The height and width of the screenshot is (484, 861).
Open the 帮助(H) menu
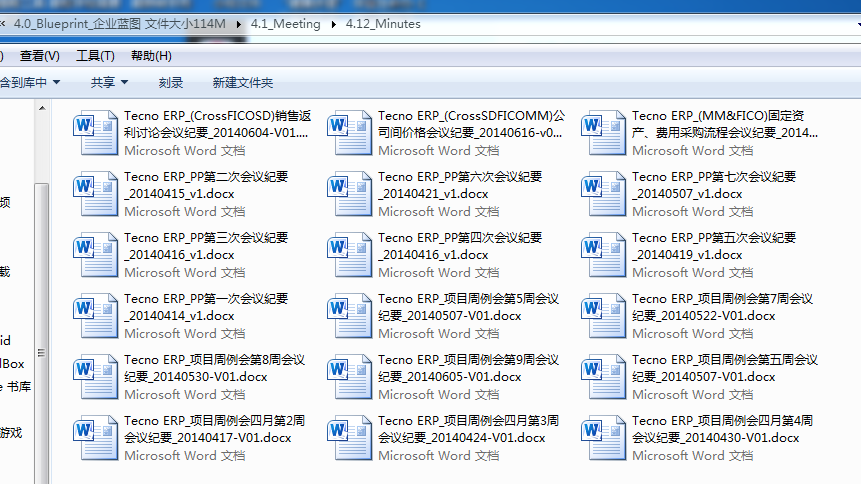tap(151, 56)
